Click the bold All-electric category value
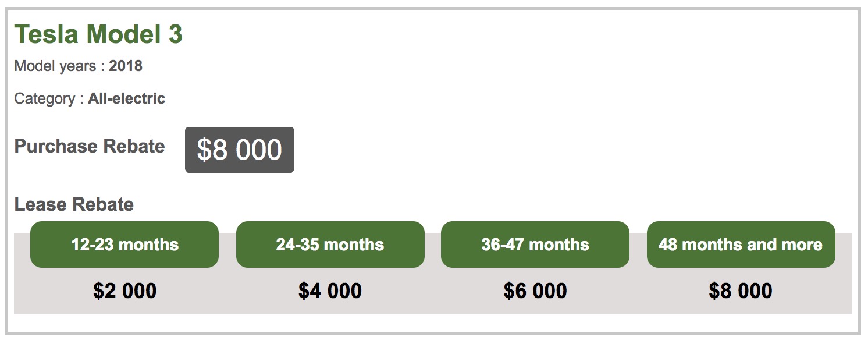The image size is (868, 340). [x=127, y=99]
